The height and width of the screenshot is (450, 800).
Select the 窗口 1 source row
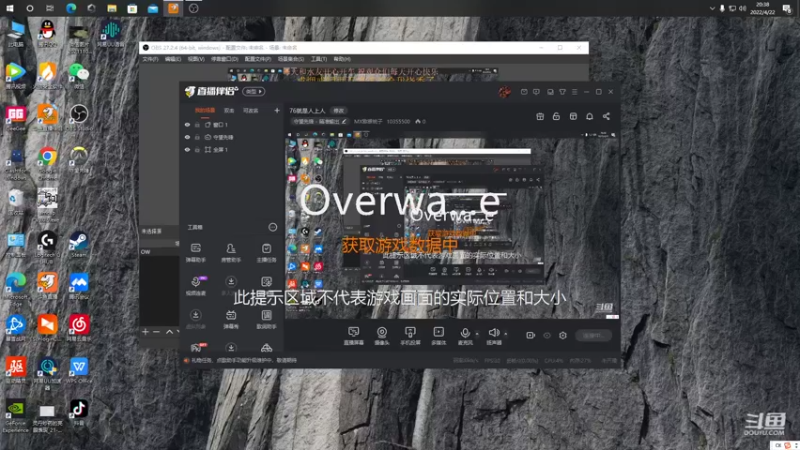pos(232,125)
